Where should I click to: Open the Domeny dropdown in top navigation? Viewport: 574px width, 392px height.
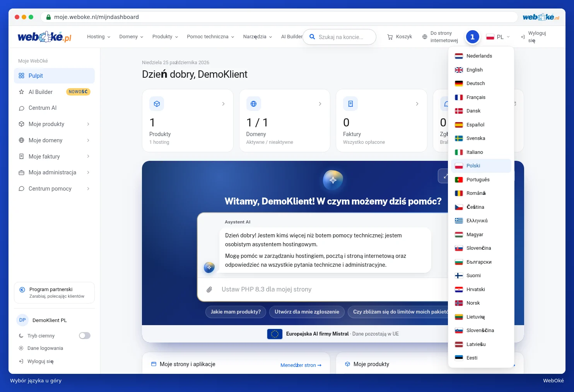(x=131, y=37)
